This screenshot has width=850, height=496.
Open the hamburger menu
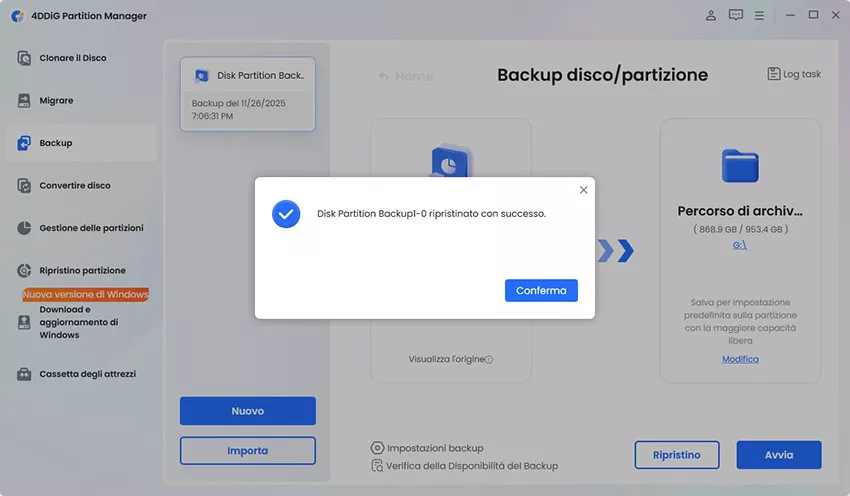[759, 16]
